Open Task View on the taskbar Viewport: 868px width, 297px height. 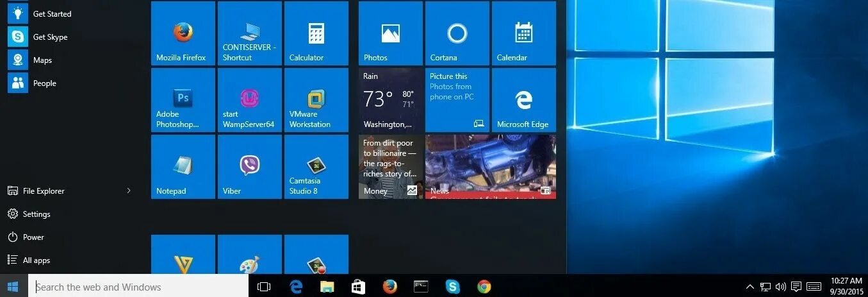(x=264, y=287)
